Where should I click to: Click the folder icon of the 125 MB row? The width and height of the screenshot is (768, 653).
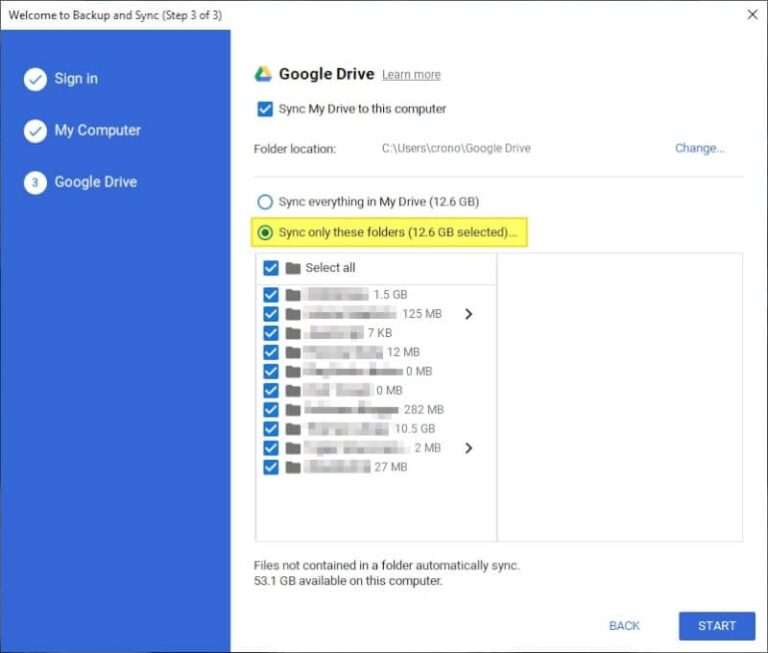293,314
